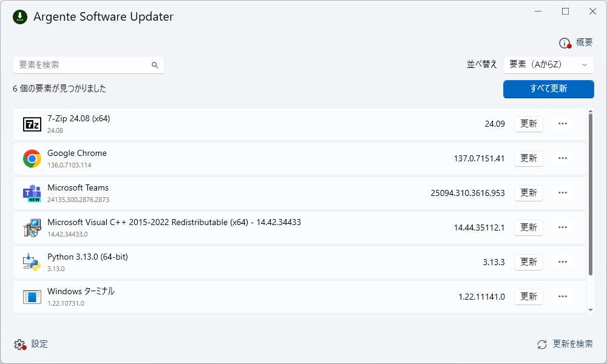Viewport: 607px width, 364px height.
Task: Click the list vertical scrollbar thumb
Action: pos(591,194)
